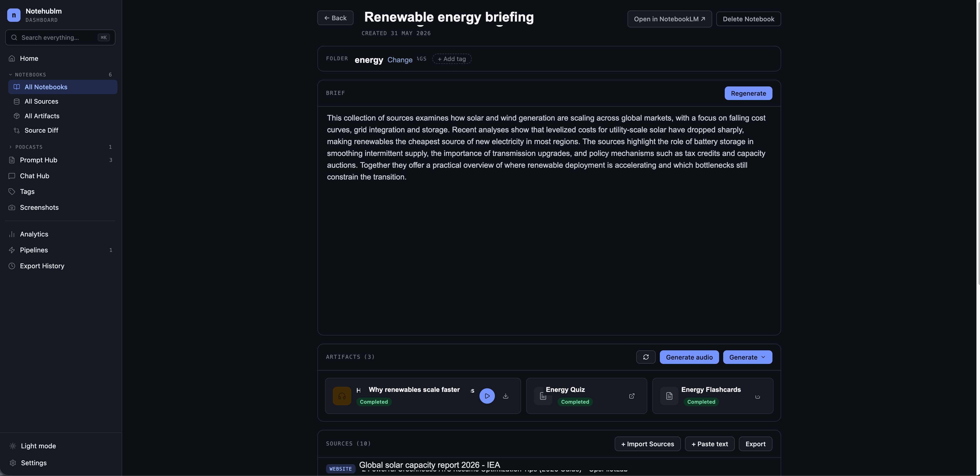
Task: Click the Energy Flashcards document icon
Action: coord(669,396)
